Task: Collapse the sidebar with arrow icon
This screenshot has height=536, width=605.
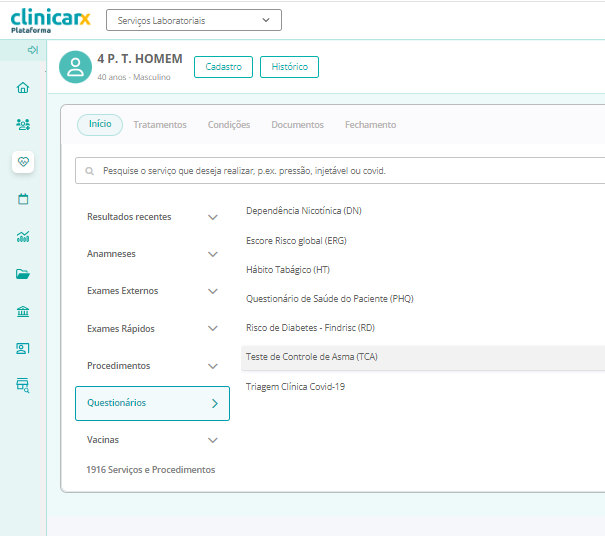Action: coord(33,50)
